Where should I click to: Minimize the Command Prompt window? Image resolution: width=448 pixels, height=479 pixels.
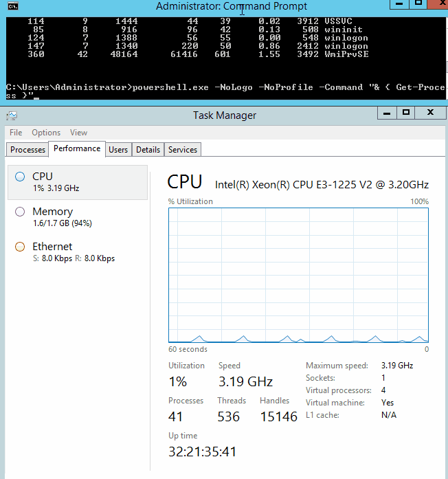[x=399, y=4]
